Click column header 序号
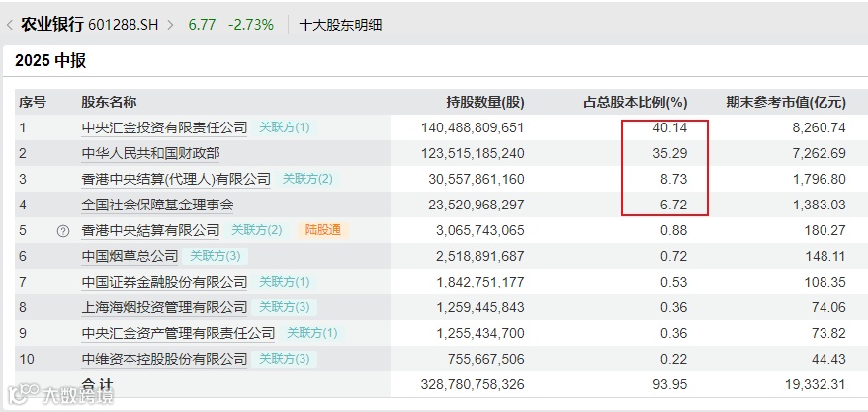 click(33, 103)
